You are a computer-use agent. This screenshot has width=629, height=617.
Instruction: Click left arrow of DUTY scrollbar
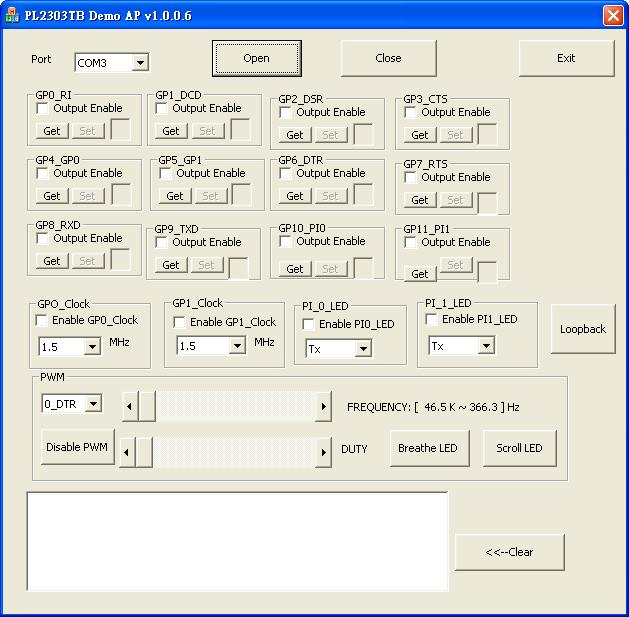(128, 452)
